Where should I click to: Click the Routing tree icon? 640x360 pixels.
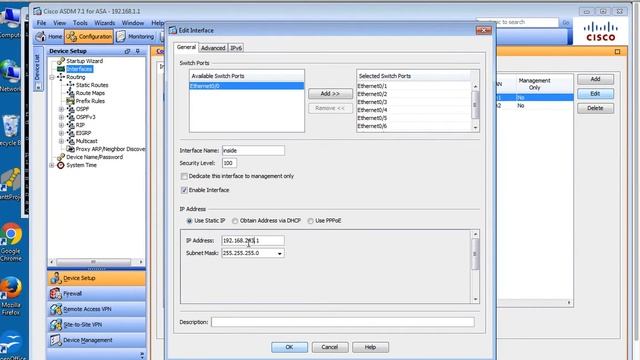(61, 77)
